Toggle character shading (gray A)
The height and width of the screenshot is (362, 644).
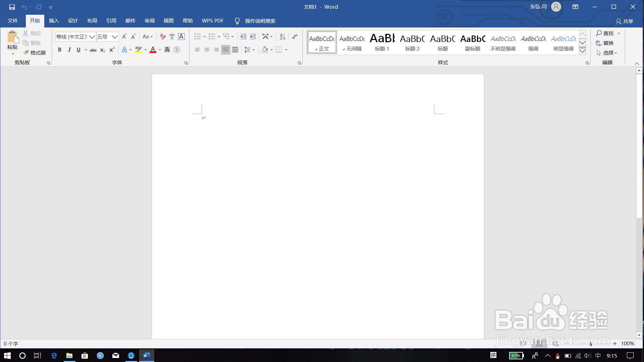click(x=167, y=50)
